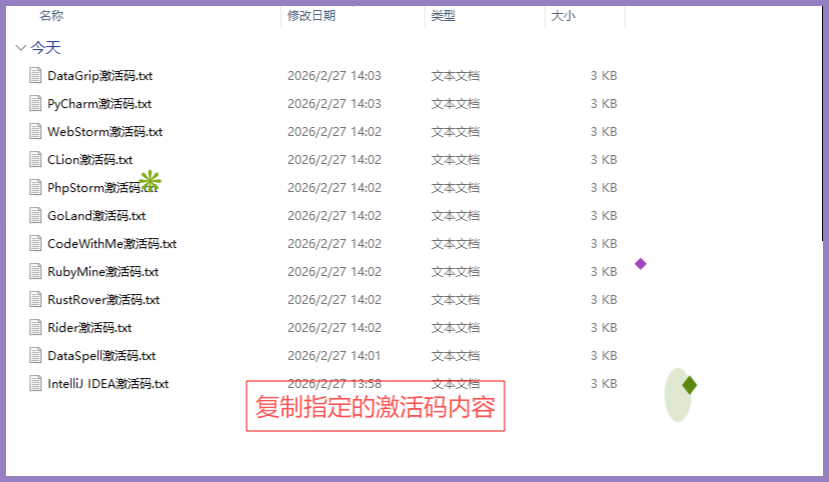Image resolution: width=829 pixels, height=482 pixels.
Task: Sort by the 类型 column header
Action: [x=443, y=16]
